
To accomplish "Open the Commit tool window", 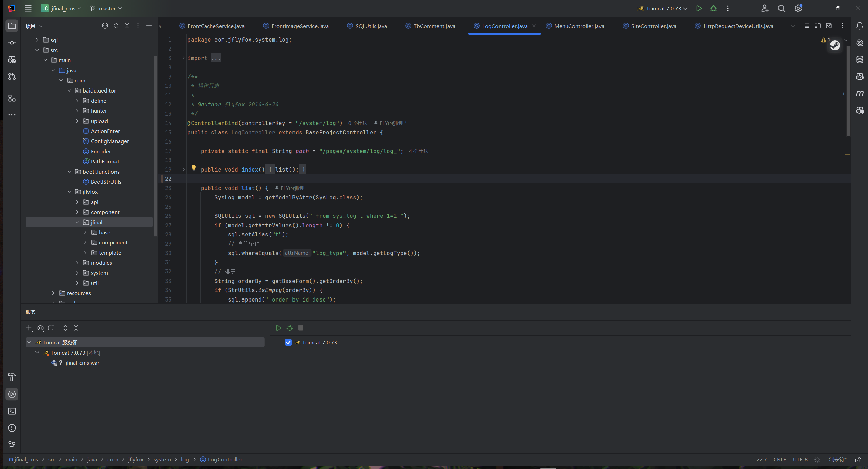I will (12, 43).
